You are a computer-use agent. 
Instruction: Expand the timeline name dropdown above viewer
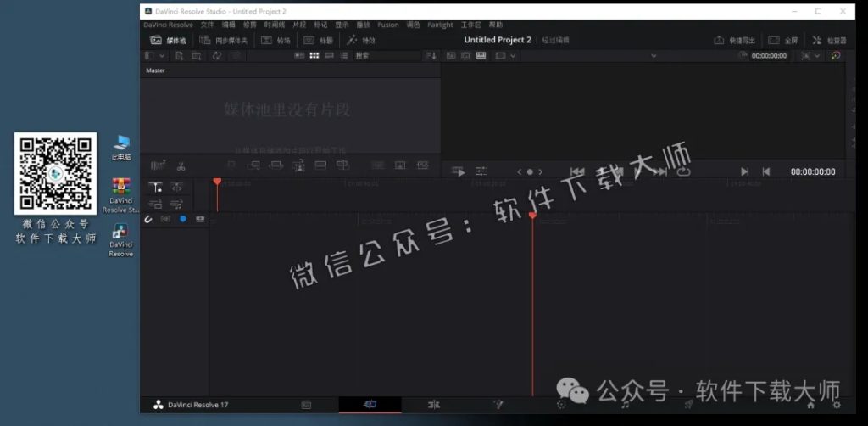[x=654, y=56]
